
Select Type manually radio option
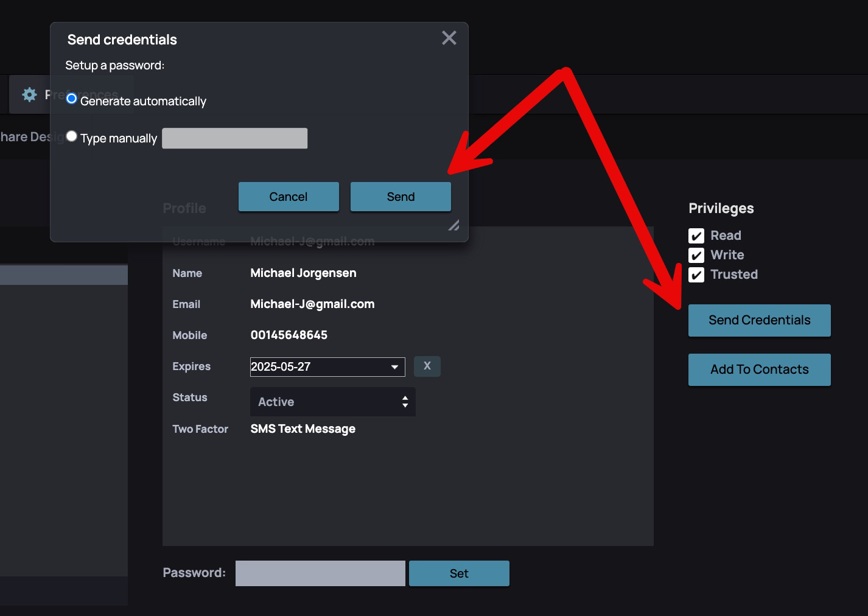click(72, 136)
